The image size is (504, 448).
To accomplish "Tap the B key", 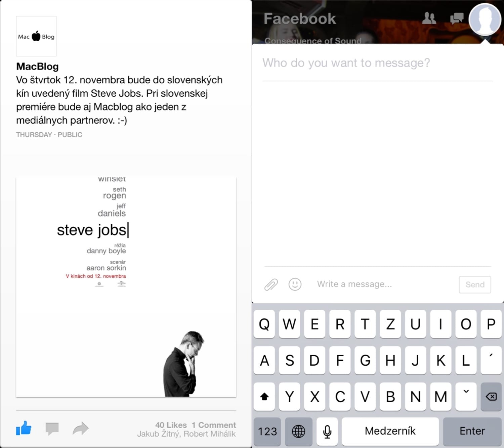I will tap(390, 397).
